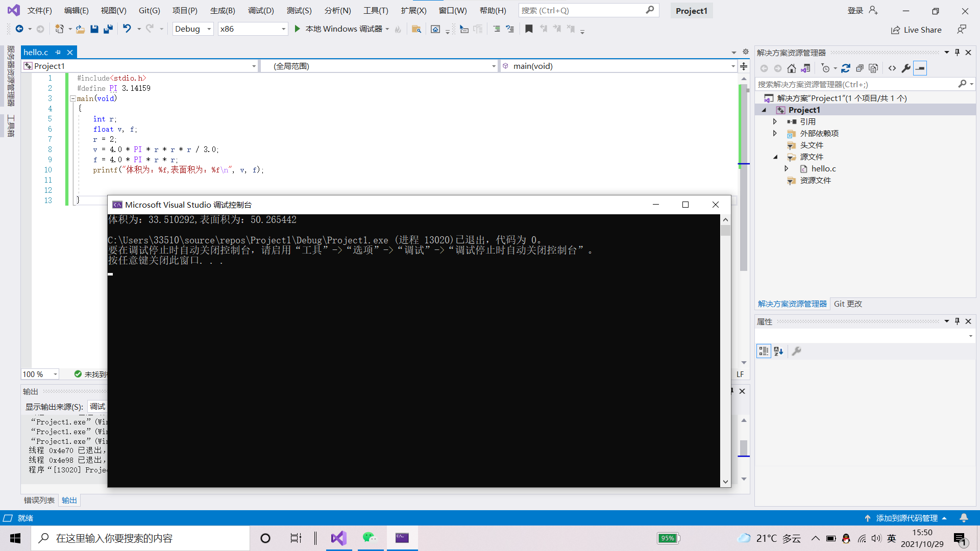Click the Undo arrow icon
The image size is (980, 551).
pos(127,29)
